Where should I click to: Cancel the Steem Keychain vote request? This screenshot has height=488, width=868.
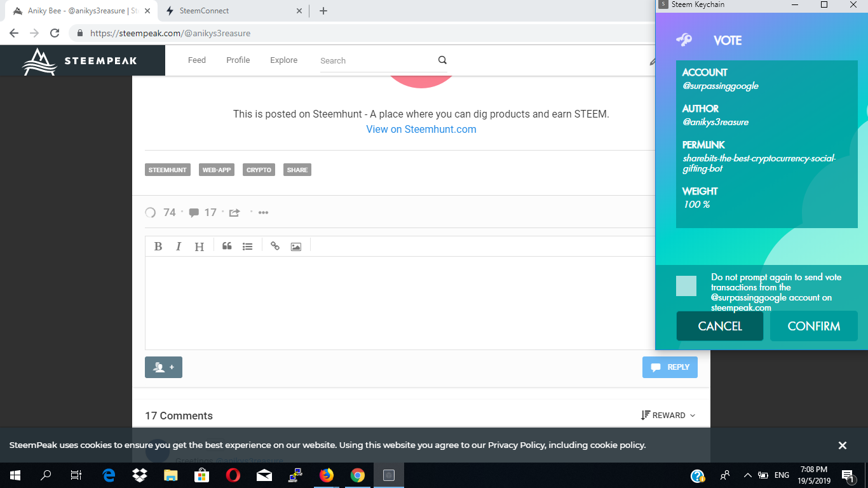720,326
